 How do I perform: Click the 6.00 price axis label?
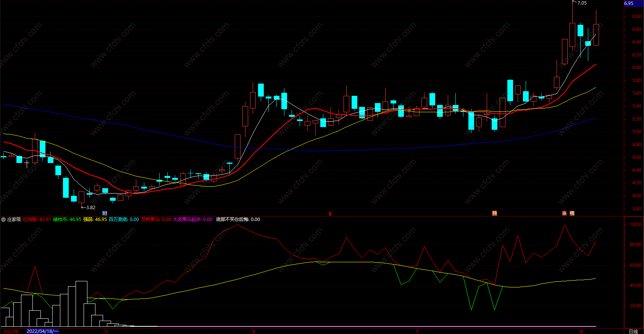(637, 68)
